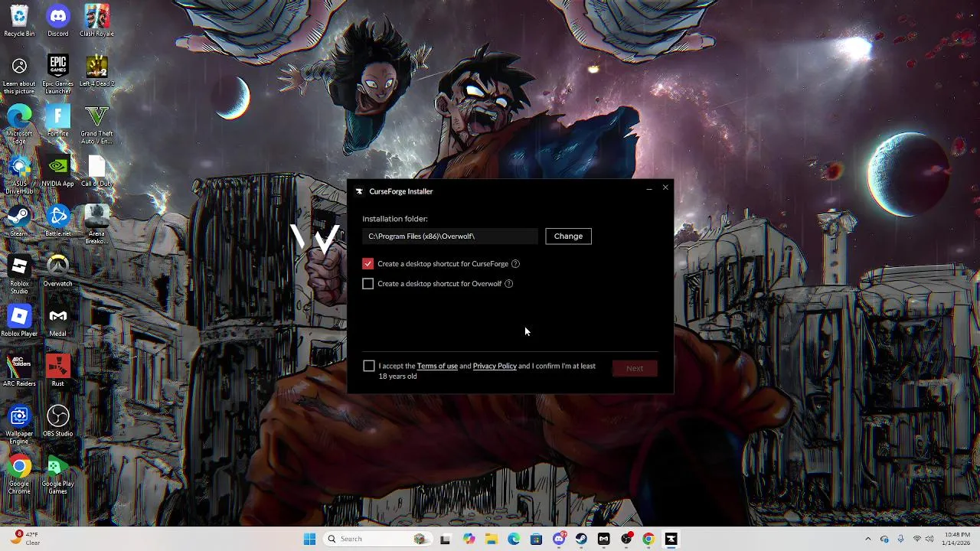Open Medal from the taskbar
Viewport: 980px width, 551px height.
pos(603,539)
